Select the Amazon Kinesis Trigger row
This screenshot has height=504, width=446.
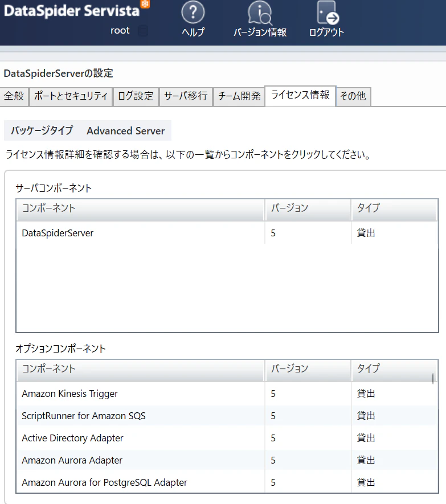[227, 394]
